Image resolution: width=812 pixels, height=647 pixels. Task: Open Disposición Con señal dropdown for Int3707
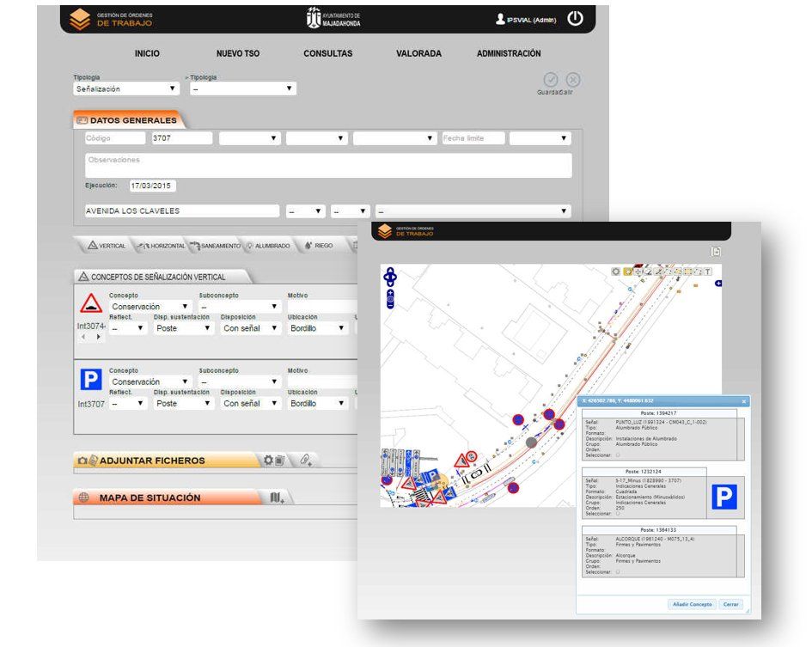coord(251,403)
